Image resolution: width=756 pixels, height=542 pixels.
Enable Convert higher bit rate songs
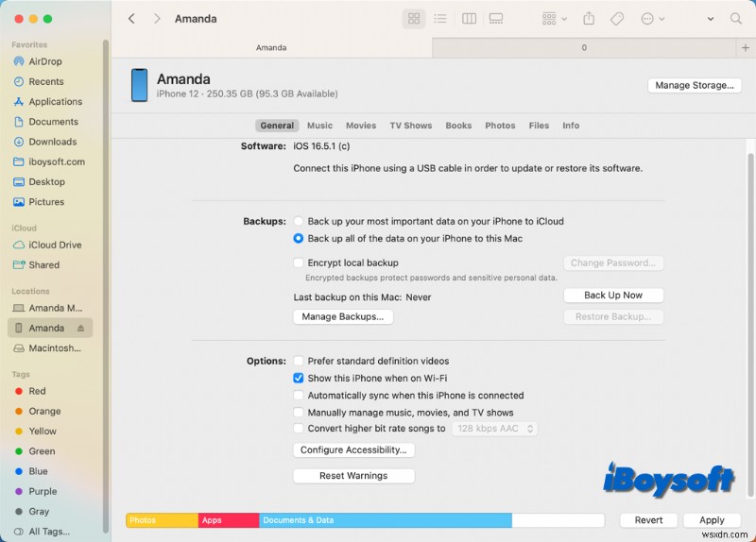[299, 429]
